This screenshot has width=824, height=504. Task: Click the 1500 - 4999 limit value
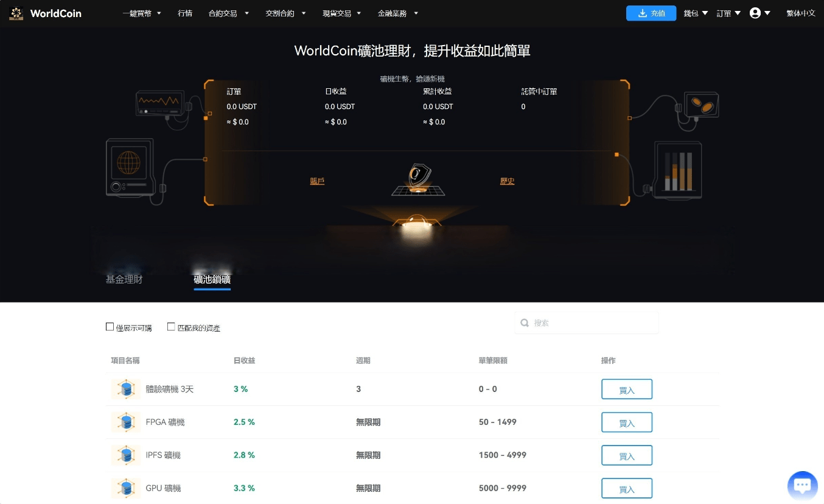pyautogui.click(x=503, y=455)
